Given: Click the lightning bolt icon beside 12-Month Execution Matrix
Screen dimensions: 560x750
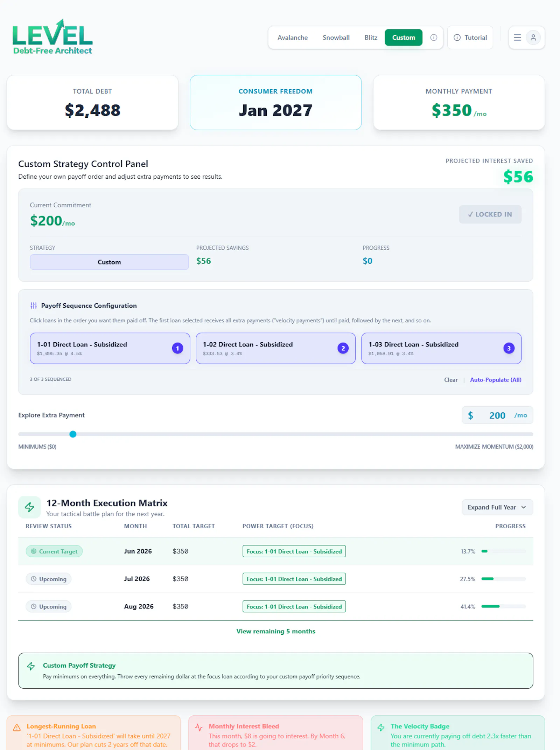Looking at the screenshot, I should click(x=29, y=507).
